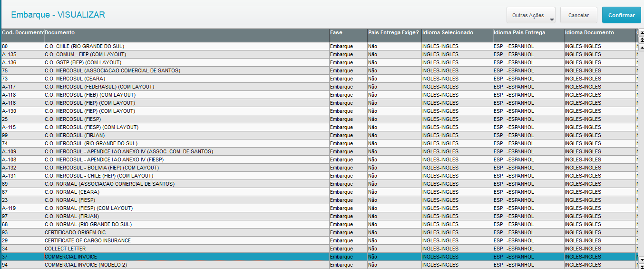Click code cell 80 in first row
This screenshot has width=644, height=269.
22,46
